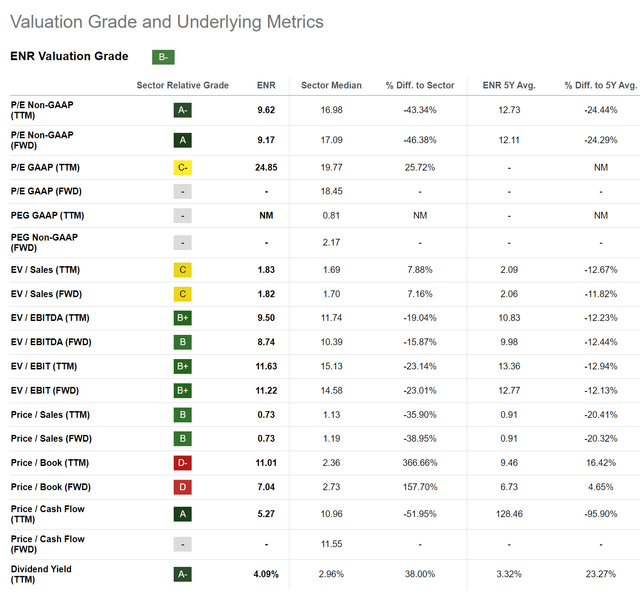
Task: Select the EV / Sales (FWD) row label
Action: click(46, 294)
